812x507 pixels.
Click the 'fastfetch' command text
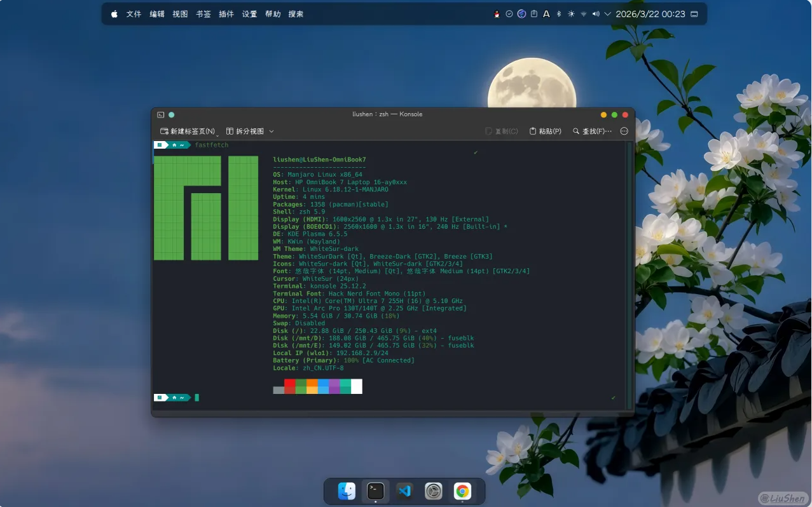[x=212, y=145]
